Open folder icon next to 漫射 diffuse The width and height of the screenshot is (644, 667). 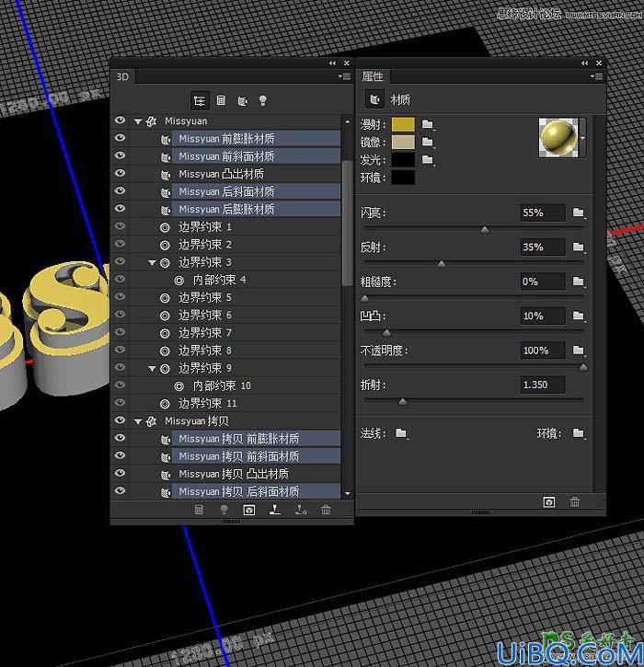(x=428, y=124)
